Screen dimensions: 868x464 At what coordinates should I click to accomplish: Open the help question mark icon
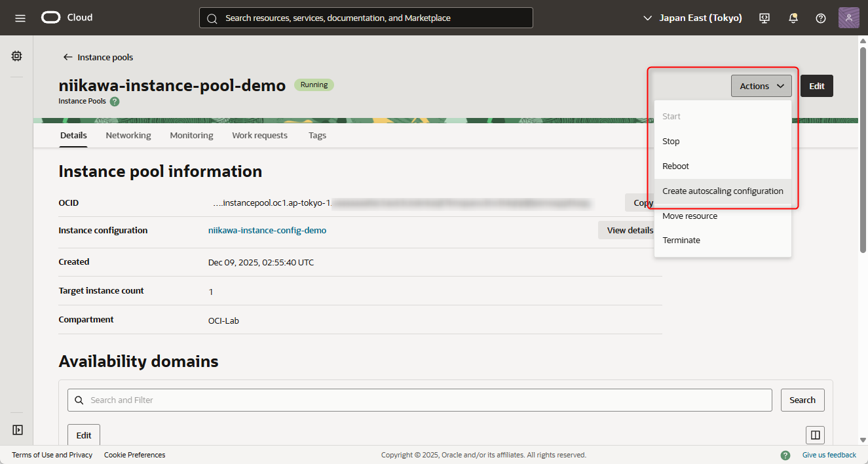coord(821,18)
